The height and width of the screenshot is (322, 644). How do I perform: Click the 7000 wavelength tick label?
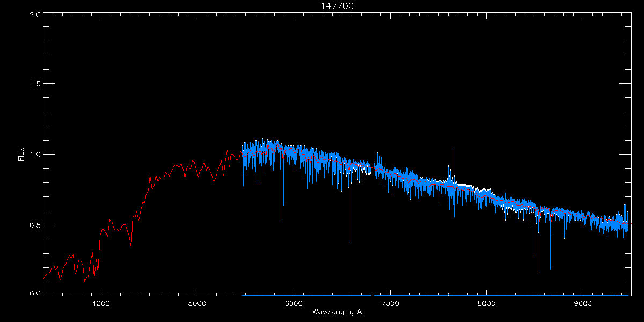point(390,303)
